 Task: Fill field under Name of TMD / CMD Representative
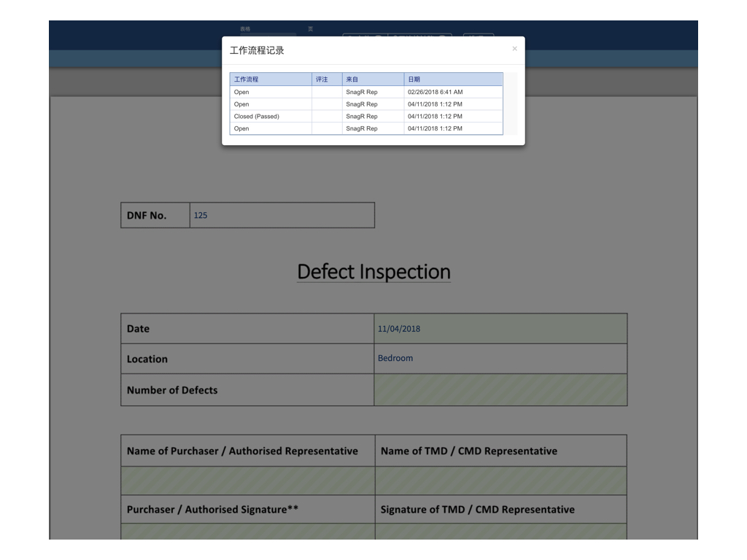(x=500, y=481)
